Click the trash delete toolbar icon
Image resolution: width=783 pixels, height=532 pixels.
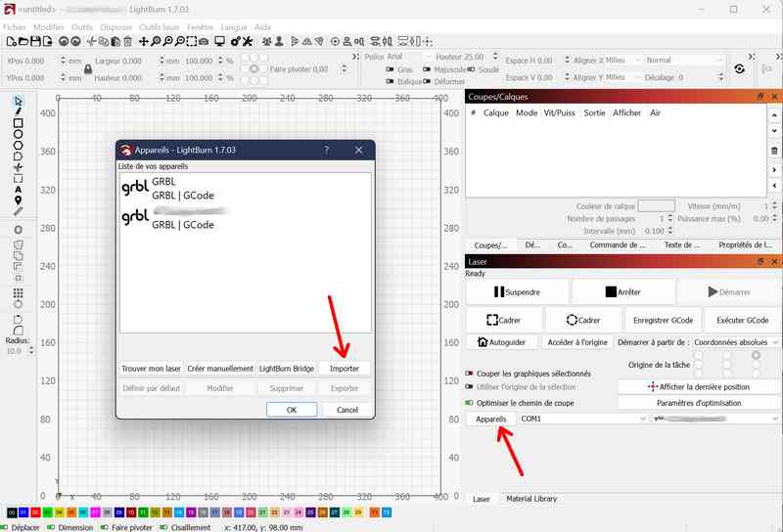[x=128, y=41]
